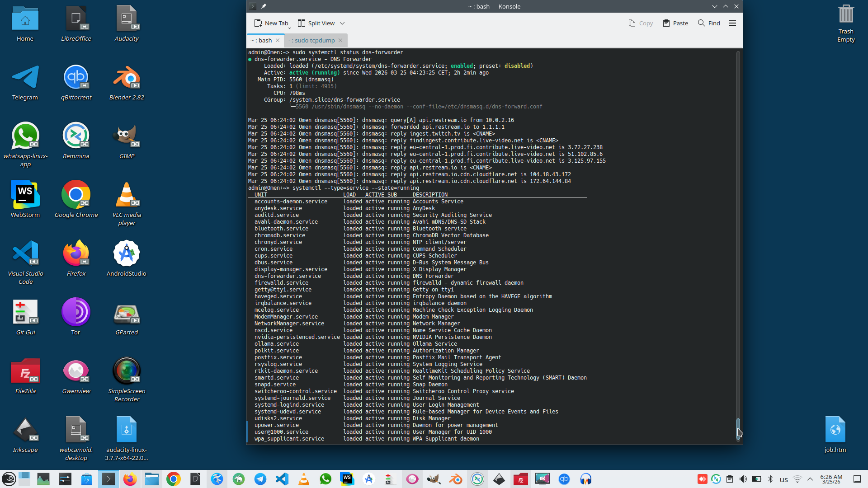Toggle Bluetooth from the system tray
Screen dimensions: 868x488
pos(770,479)
